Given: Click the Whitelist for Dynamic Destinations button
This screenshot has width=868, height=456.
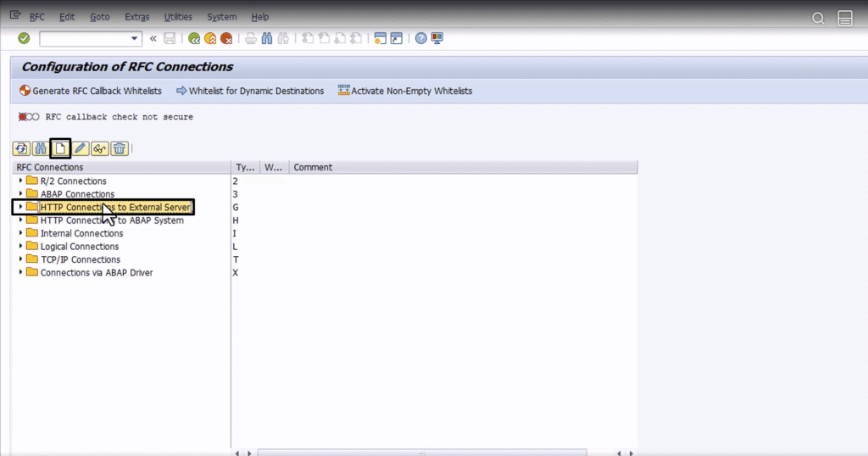Looking at the screenshot, I should click(x=250, y=91).
